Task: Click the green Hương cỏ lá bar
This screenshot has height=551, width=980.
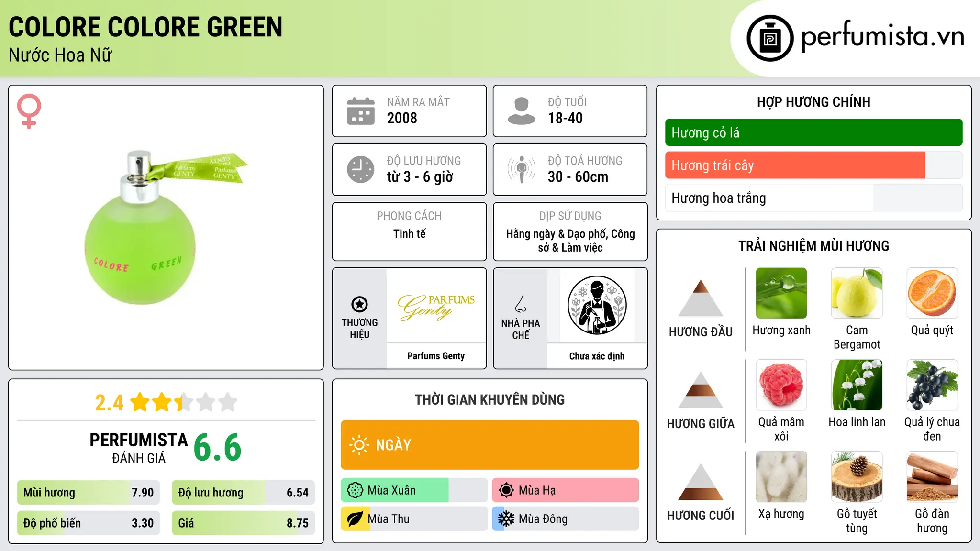Action: click(x=813, y=132)
